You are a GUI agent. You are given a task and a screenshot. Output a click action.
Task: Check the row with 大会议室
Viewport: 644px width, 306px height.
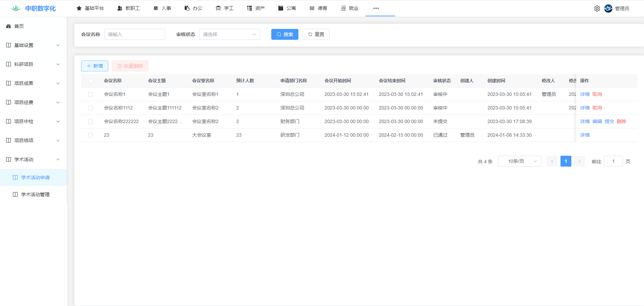tap(91, 135)
